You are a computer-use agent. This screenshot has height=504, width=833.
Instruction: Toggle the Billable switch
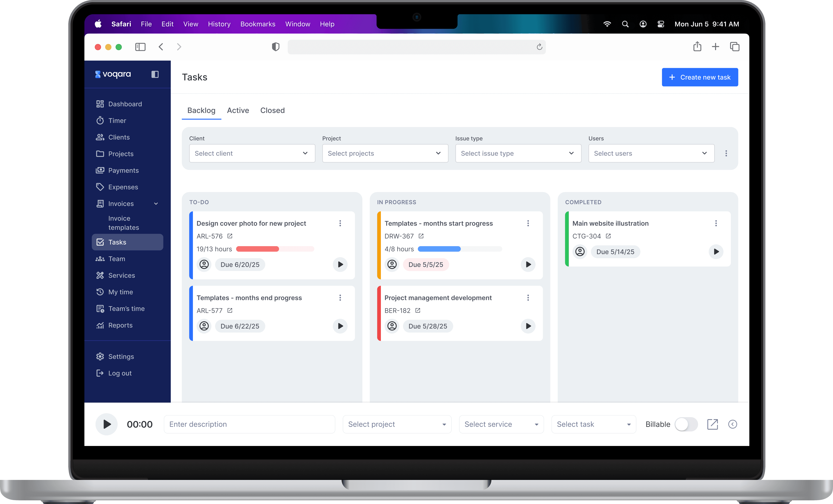(x=686, y=424)
